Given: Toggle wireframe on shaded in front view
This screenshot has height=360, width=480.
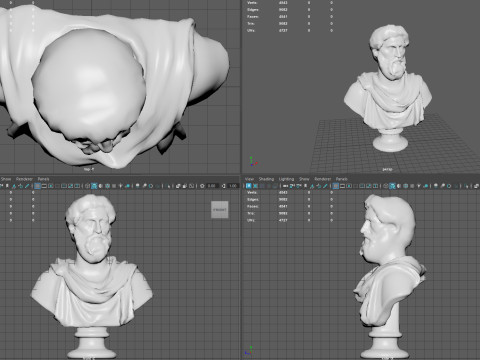Looking at the screenshot, I should [x=107, y=186].
